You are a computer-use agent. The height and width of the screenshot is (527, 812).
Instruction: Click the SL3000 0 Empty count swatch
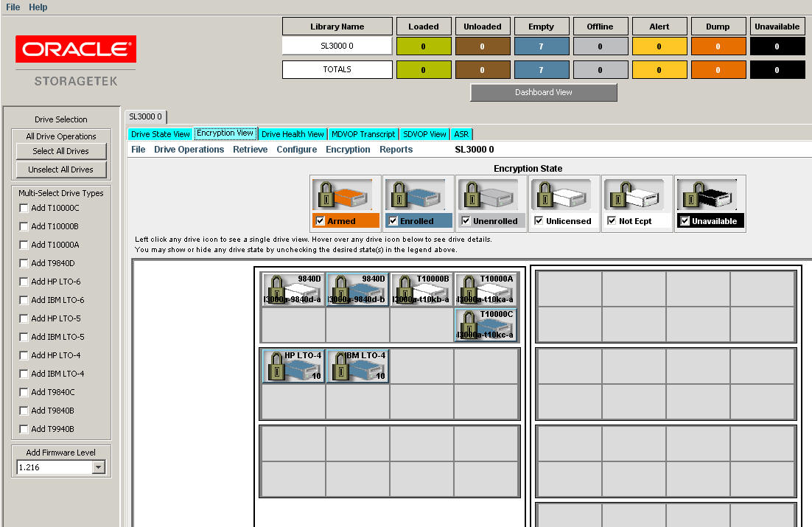point(542,46)
